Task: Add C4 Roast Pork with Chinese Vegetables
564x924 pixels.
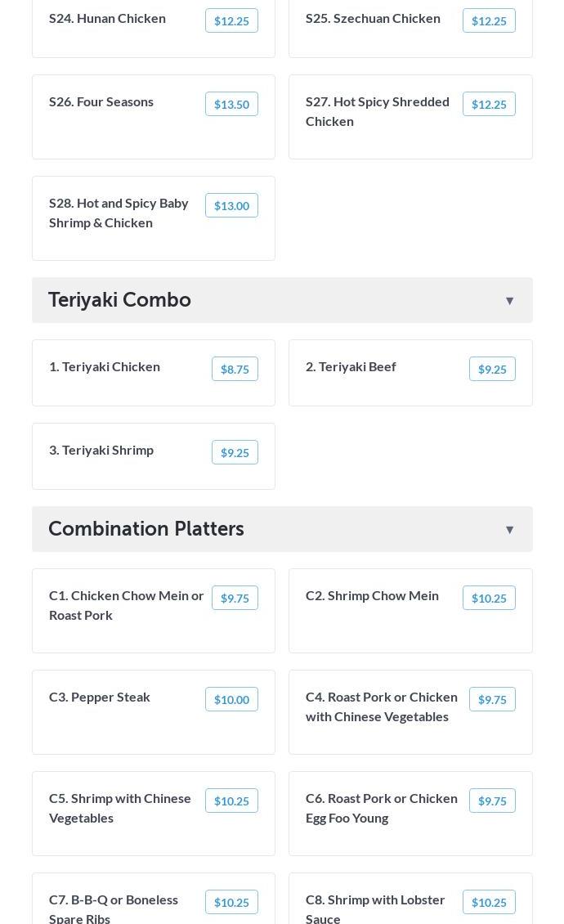Action: point(492,699)
